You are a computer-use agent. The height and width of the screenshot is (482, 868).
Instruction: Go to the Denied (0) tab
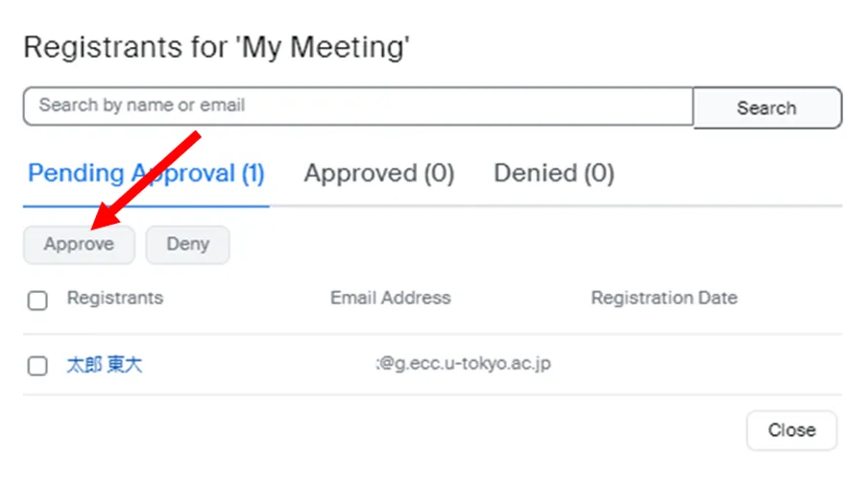(x=553, y=174)
